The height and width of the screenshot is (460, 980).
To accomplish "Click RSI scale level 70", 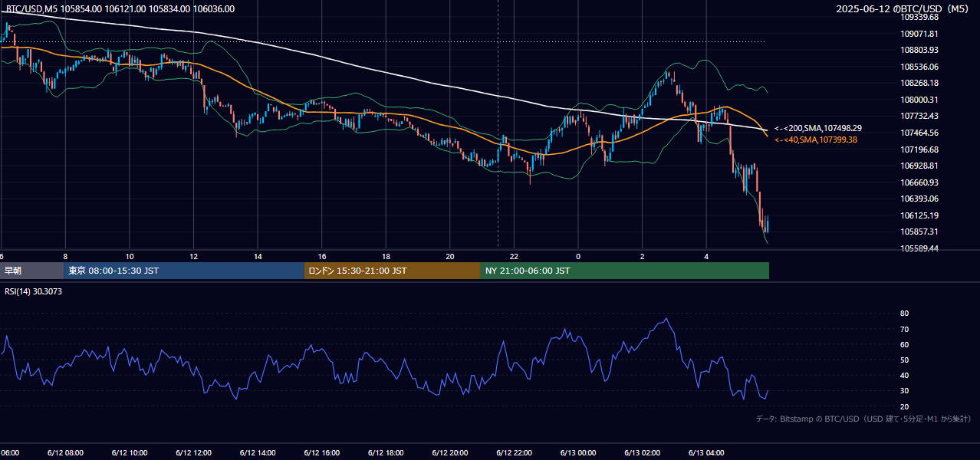I will coord(904,329).
